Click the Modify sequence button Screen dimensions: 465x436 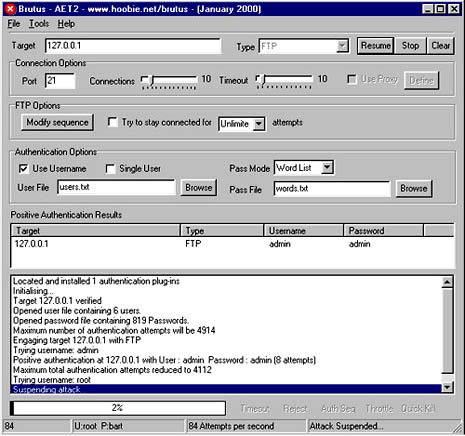57,122
